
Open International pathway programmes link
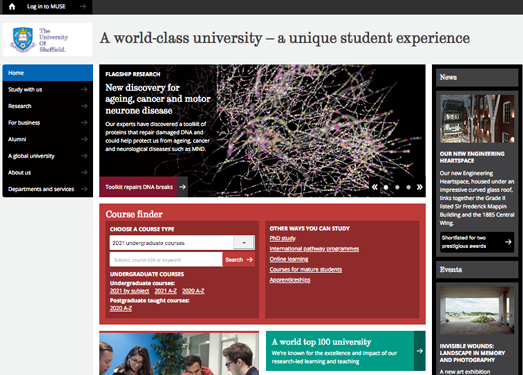[314, 249]
